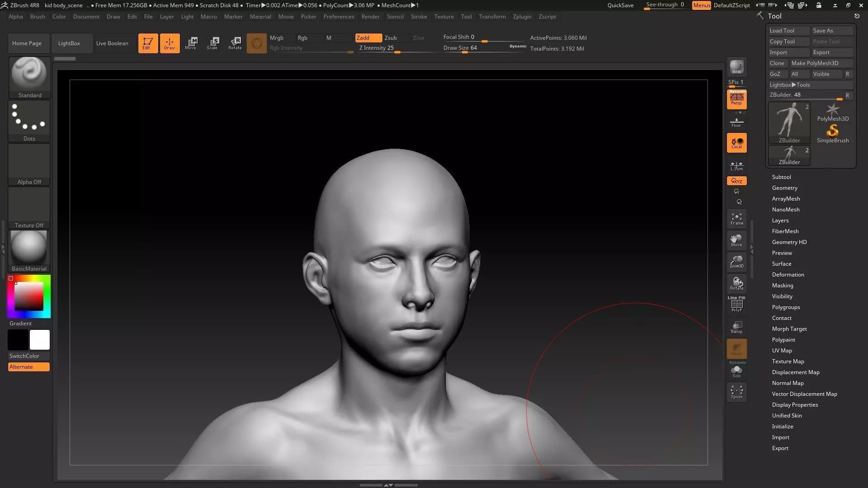
Task: Toggle Persp perspective mode off
Action: click(736, 99)
